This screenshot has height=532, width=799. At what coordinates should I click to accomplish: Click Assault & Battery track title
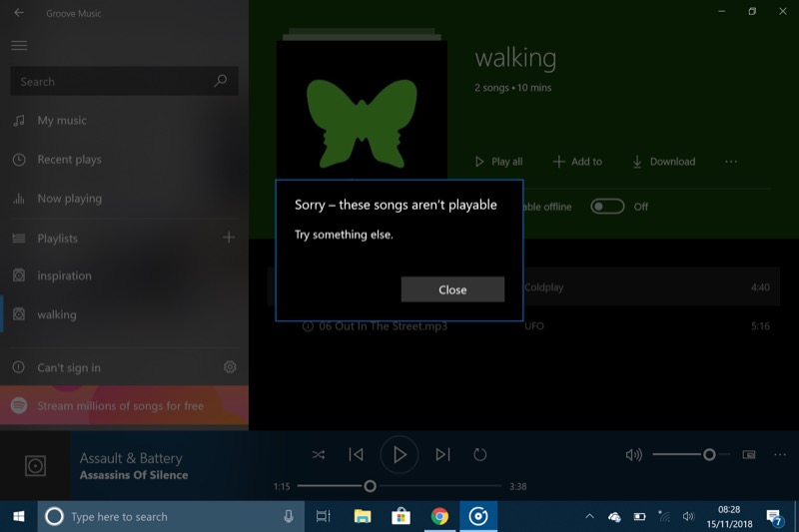(x=131, y=458)
